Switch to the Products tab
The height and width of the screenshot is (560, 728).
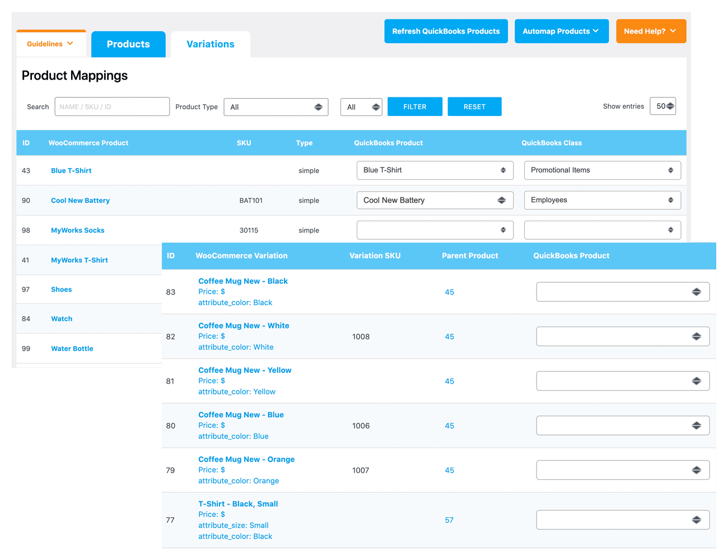click(128, 44)
